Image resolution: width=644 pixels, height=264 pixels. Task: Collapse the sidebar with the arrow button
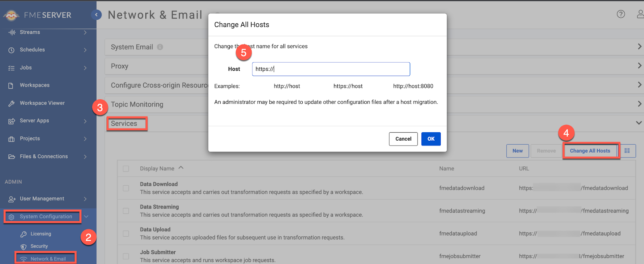[96, 15]
